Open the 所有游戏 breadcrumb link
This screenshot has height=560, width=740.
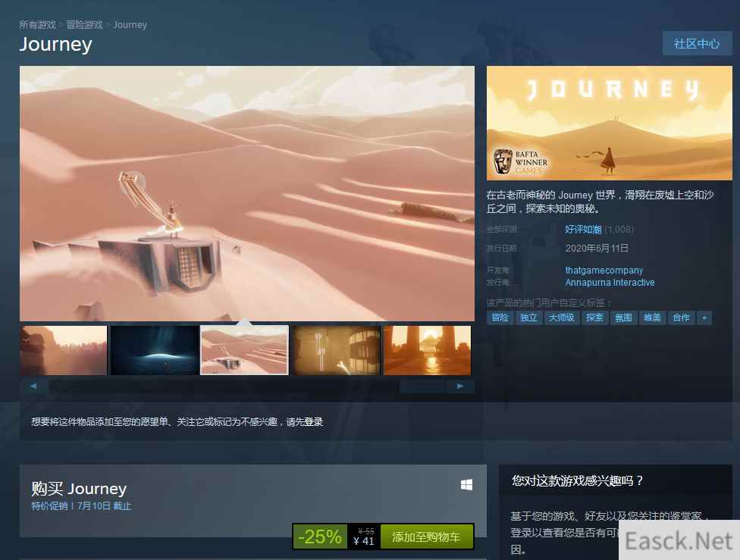[x=38, y=25]
